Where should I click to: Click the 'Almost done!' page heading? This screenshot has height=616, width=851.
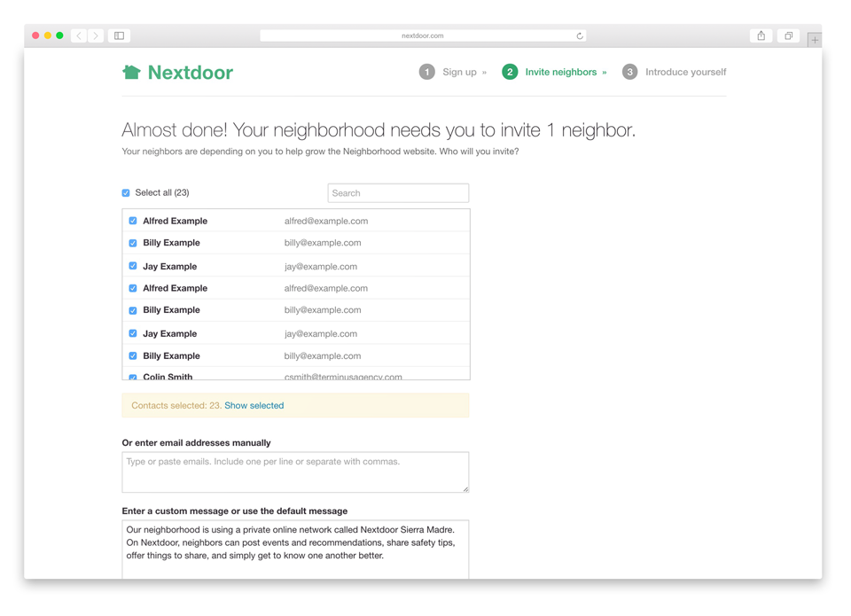[x=379, y=130]
